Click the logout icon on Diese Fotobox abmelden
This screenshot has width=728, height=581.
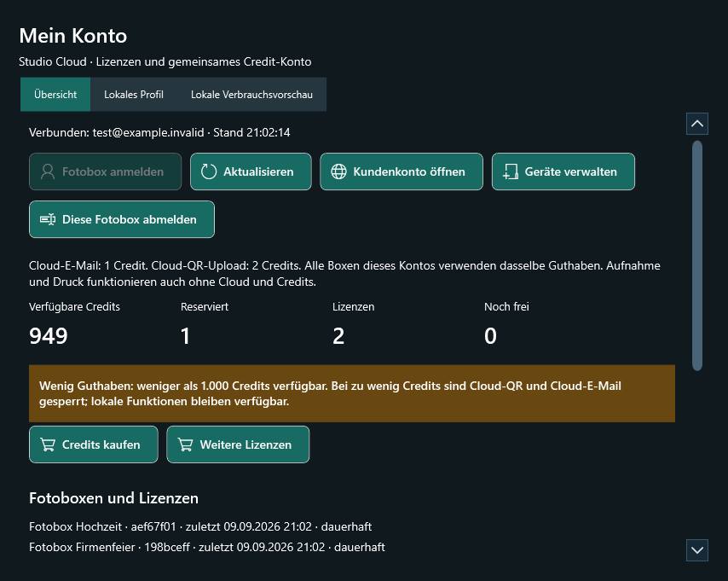tap(48, 219)
